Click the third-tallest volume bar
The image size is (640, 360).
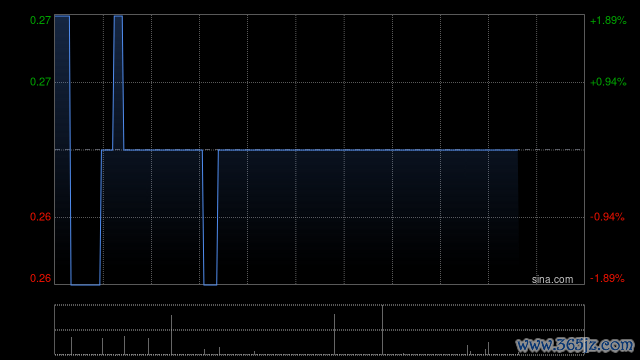click(171, 335)
